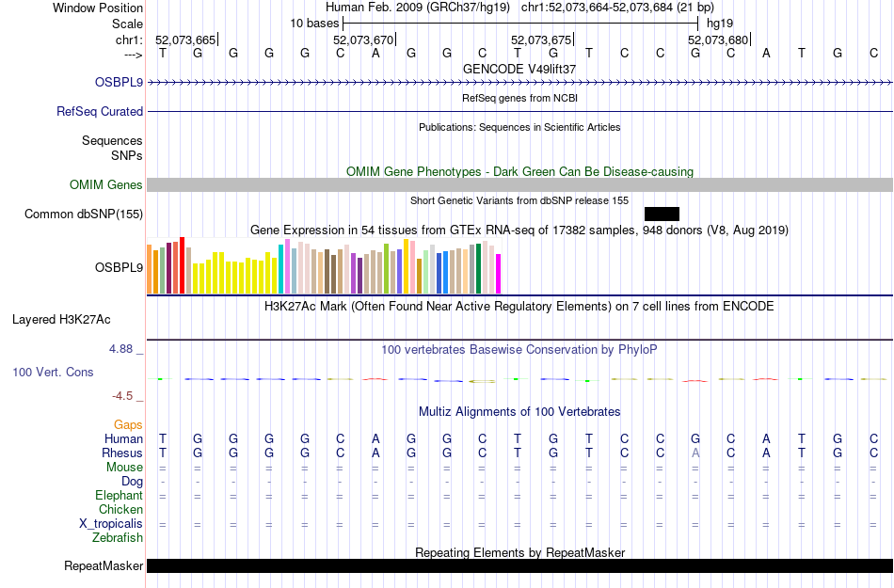Click the ---> sequence direction arrow

[x=133, y=55]
